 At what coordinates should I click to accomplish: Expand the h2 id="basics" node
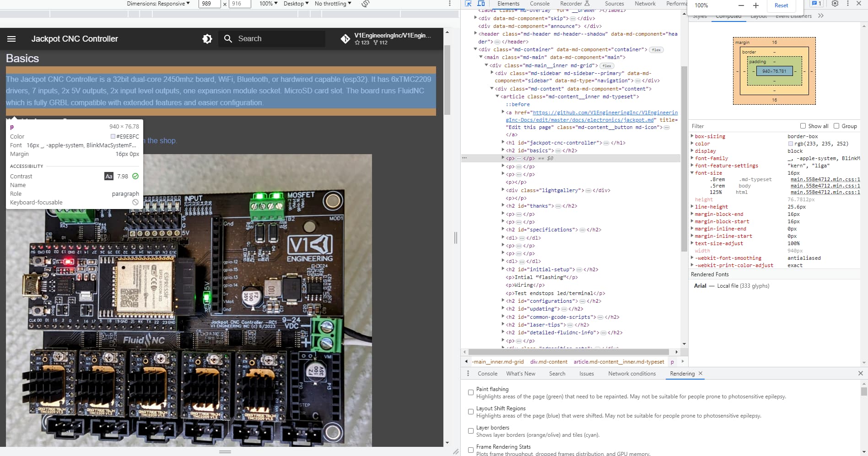(503, 150)
